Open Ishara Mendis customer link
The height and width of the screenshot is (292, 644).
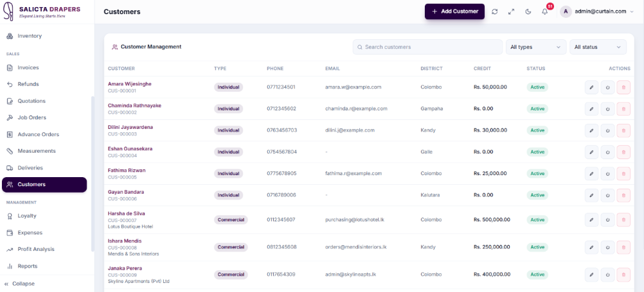125,241
